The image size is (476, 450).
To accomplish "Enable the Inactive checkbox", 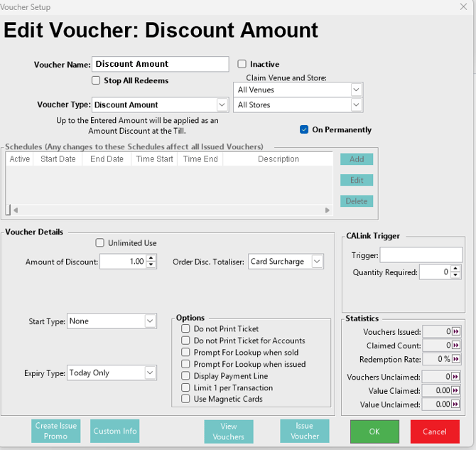I will point(242,64).
